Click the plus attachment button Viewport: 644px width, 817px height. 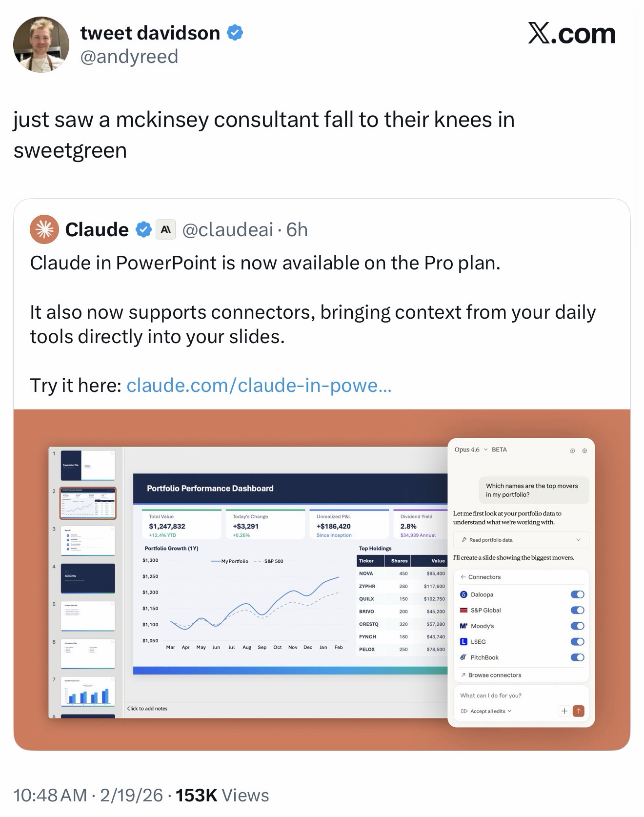tap(564, 711)
